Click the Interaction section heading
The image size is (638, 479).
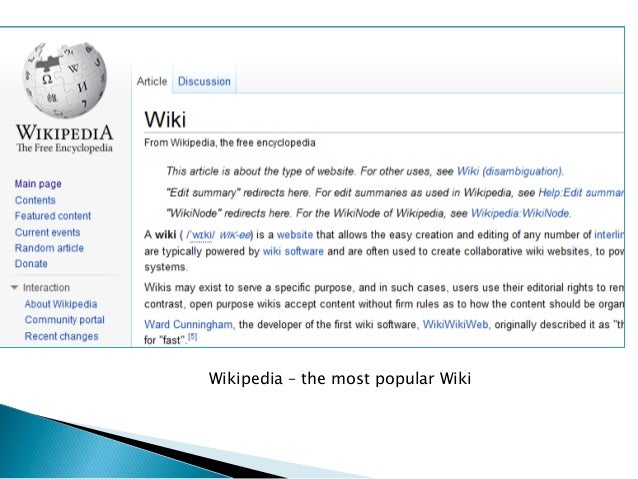pyautogui.click(x=46, y=288)
